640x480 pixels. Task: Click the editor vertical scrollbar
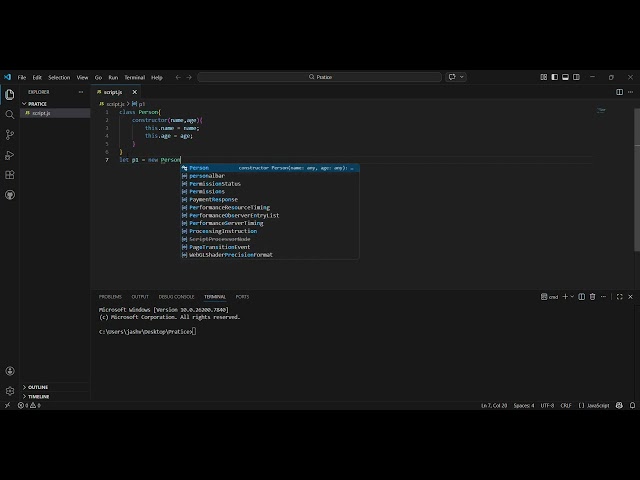click(x=637, y=180)
